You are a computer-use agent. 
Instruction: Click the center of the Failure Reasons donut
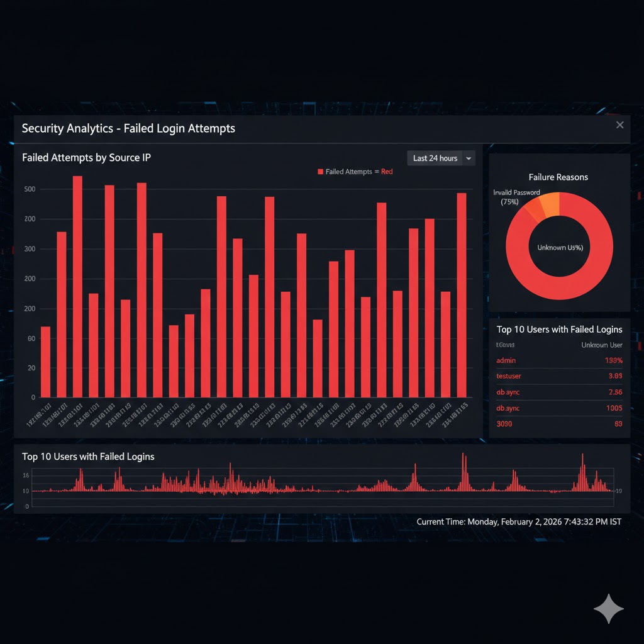[x=558, y=247]
